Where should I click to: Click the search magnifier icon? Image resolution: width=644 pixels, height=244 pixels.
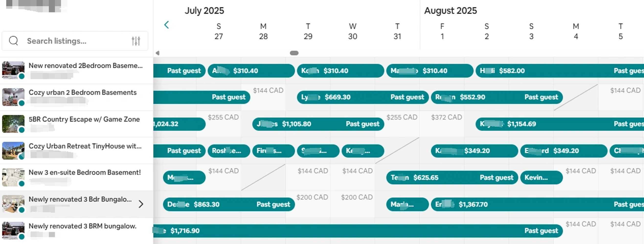point(13,41)
